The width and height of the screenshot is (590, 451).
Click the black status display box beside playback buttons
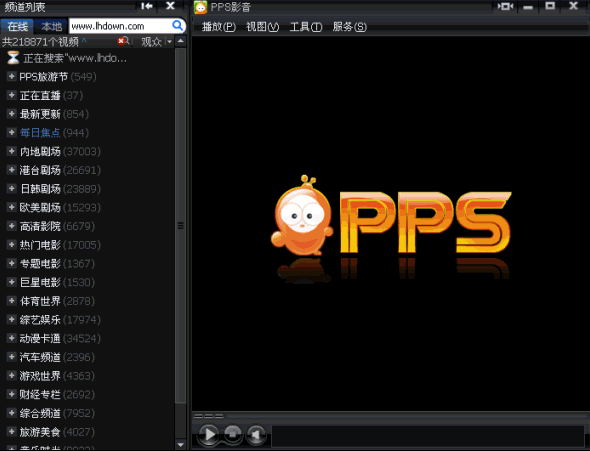[x=428, y=436]
